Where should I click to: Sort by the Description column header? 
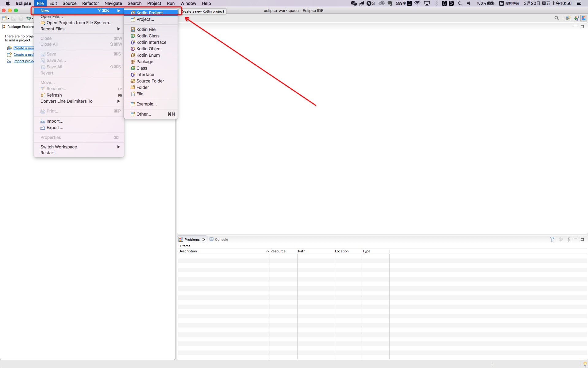[224, 251]
